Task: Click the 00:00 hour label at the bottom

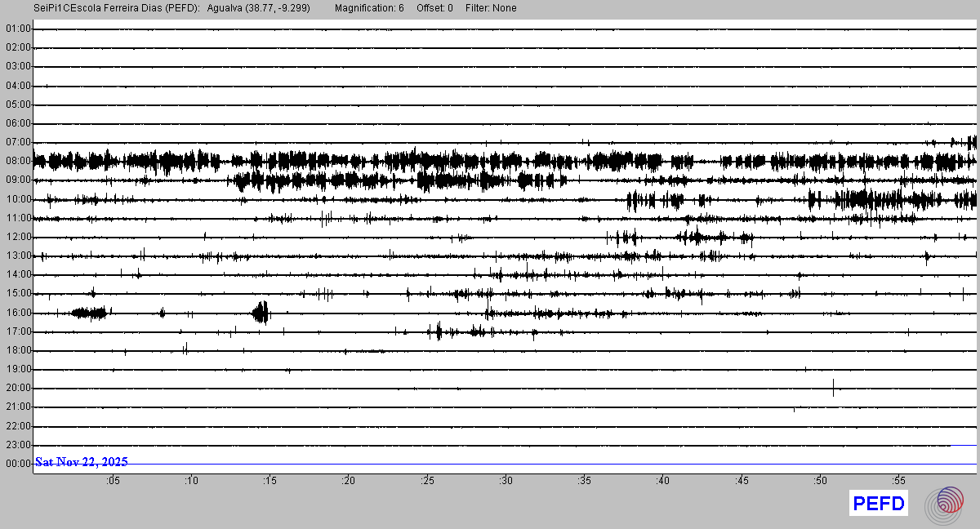Action: point(18,464)
